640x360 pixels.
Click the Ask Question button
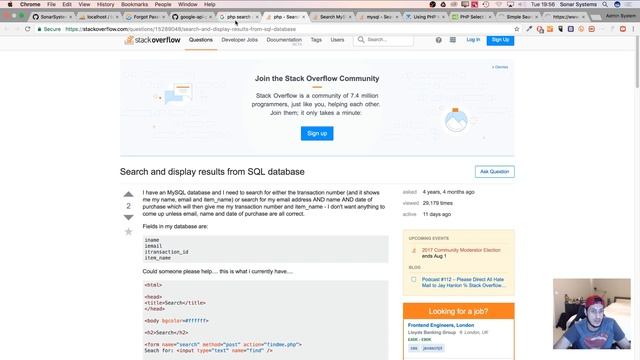coord(495,171)
